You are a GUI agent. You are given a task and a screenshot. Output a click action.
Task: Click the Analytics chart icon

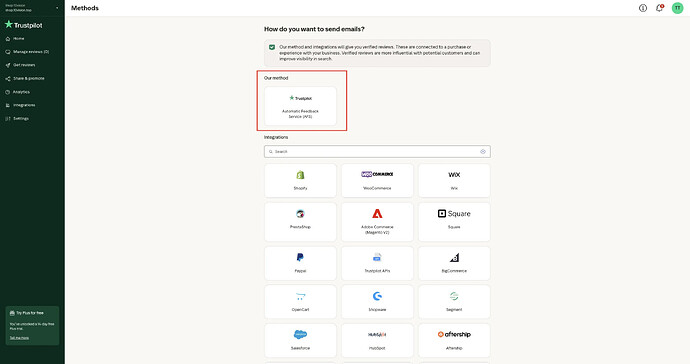pos(7,92)
